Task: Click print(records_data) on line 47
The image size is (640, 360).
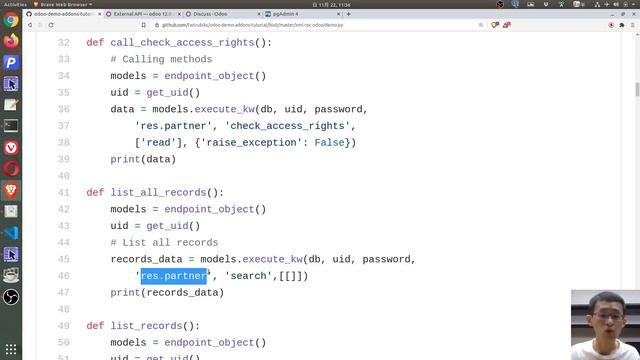Action: [167, 293]
